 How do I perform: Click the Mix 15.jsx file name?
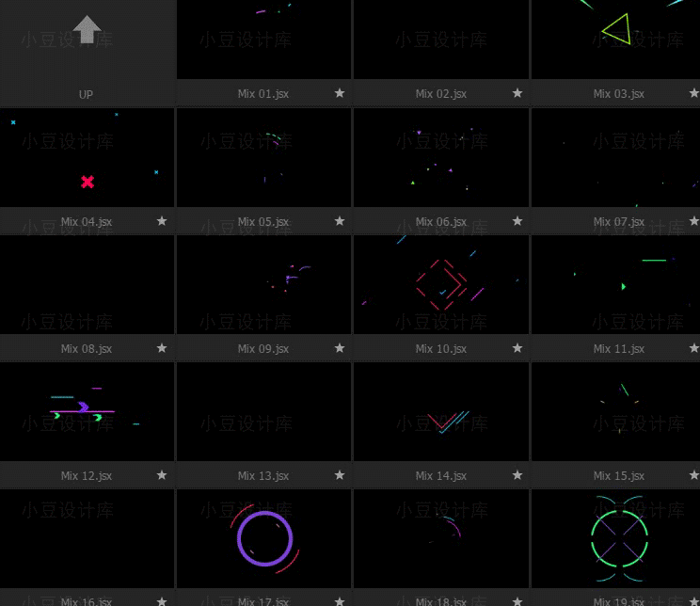(x=619, y=475)
